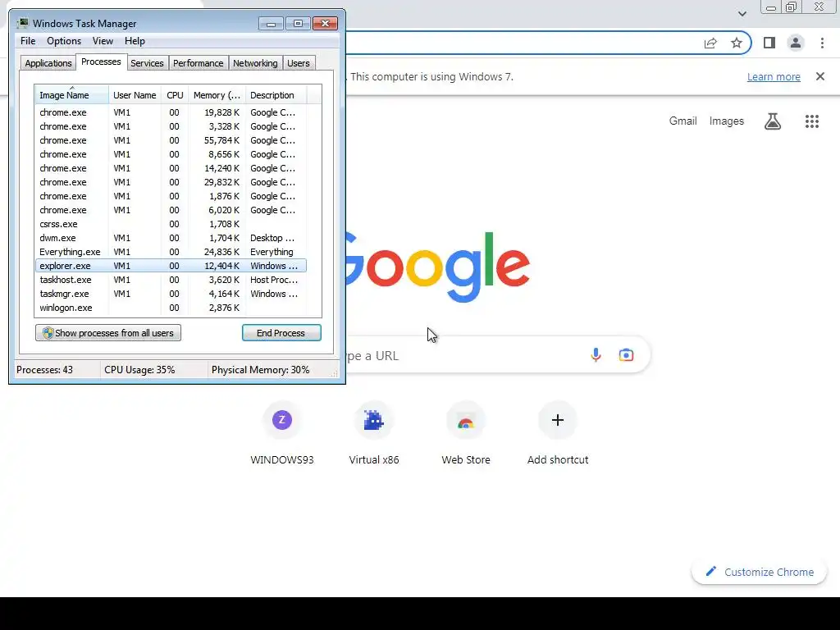840x630 pixels.
Task: Select the winlogon.exe process
Action: (x=171, y=308)
